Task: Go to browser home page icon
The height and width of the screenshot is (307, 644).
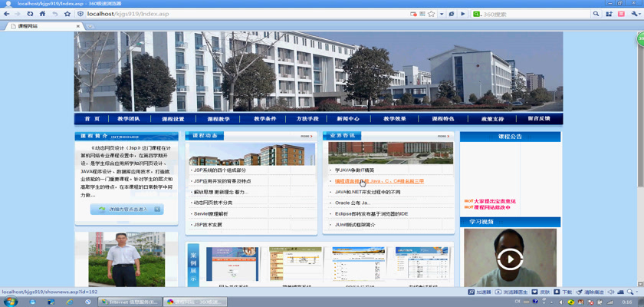Action: 42,14
